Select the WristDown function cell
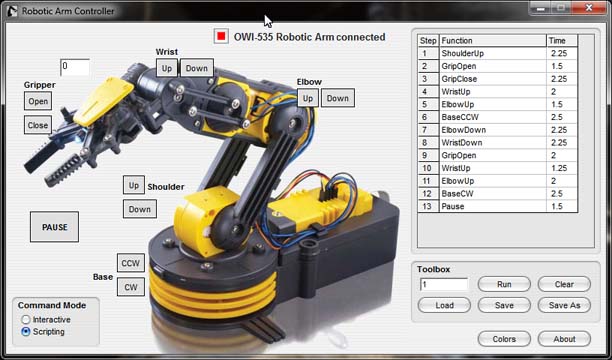The height and width of the screenshot is (360, 612). click(493, 143)
